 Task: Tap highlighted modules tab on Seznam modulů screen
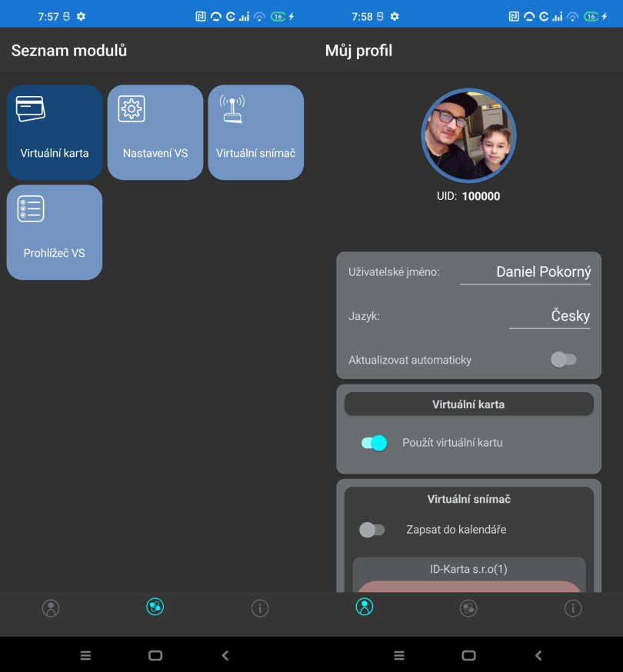point(155,607)
